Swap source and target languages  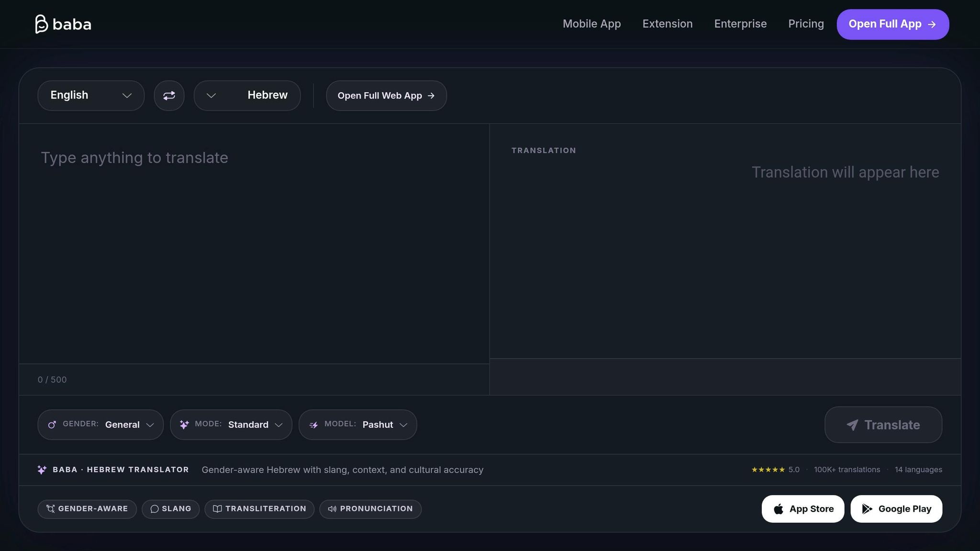coord(169,96)
